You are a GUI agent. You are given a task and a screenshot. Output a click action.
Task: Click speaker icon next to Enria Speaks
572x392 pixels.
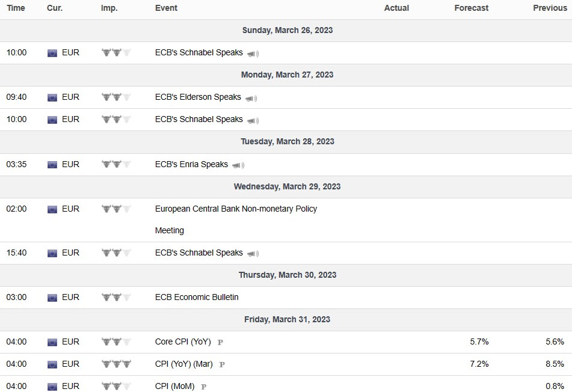point(238,165)
